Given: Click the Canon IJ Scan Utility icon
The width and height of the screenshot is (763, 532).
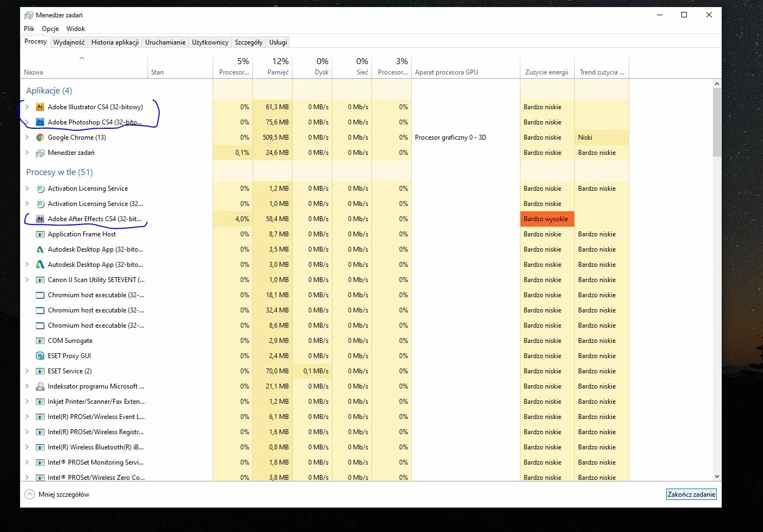Looking at the screenshot, I should tap(40, 280).
